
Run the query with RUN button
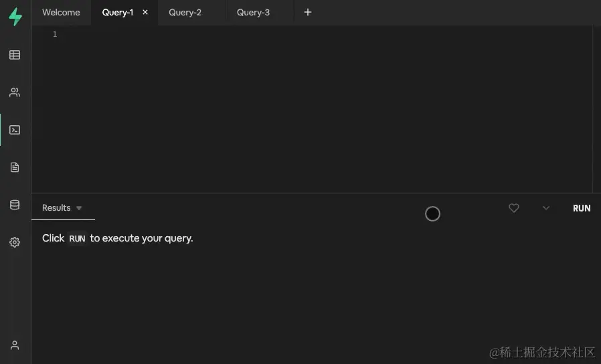582,208
